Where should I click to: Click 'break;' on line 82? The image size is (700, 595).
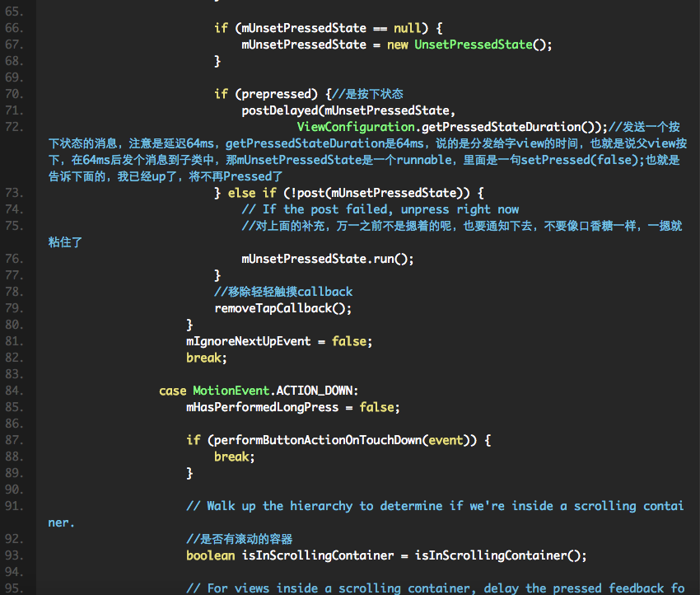point(207,358)
